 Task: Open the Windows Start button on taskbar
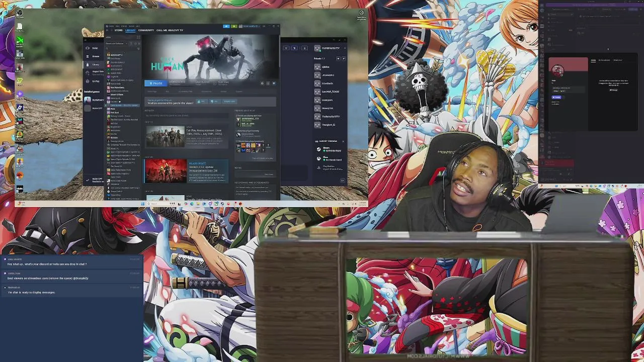143,204
